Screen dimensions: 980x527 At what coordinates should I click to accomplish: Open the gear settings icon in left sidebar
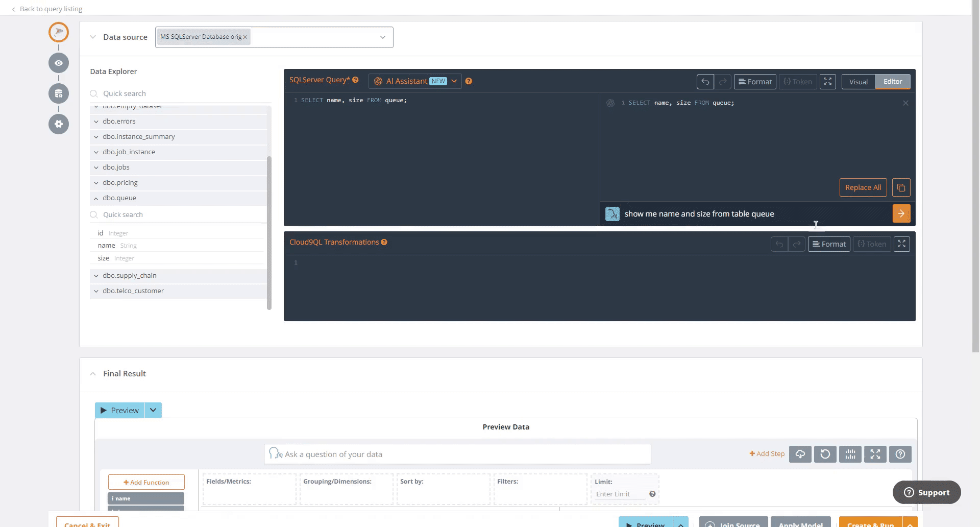[58, 124]
